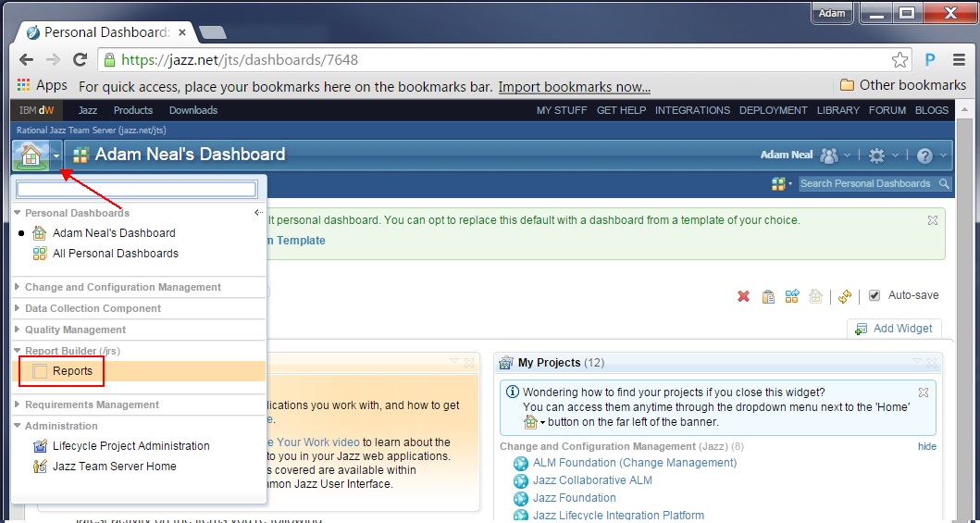The height and width of the screenshot is (523, 980).
Task: Open the Home dashboard icon
Action: [31, 155]
